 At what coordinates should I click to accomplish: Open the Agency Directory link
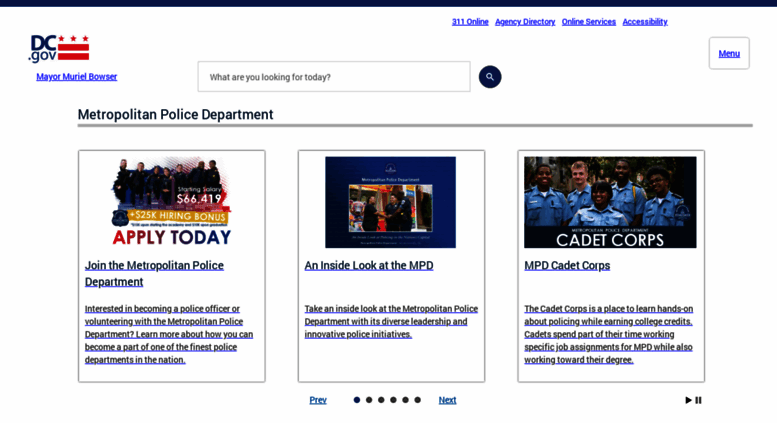point(525,22)
